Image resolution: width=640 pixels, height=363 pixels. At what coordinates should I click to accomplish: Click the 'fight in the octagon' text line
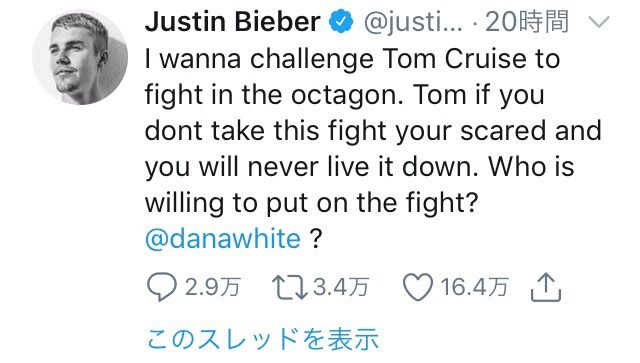344,95
